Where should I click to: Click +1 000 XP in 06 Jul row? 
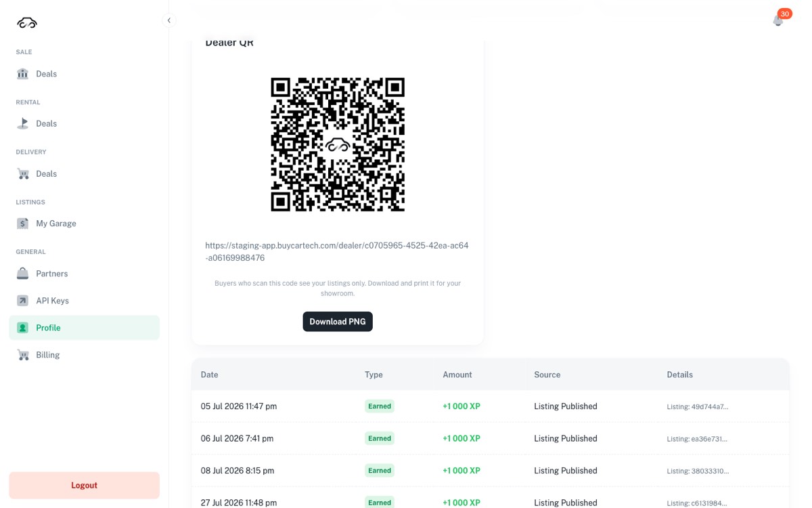click(x=461, y=439)
